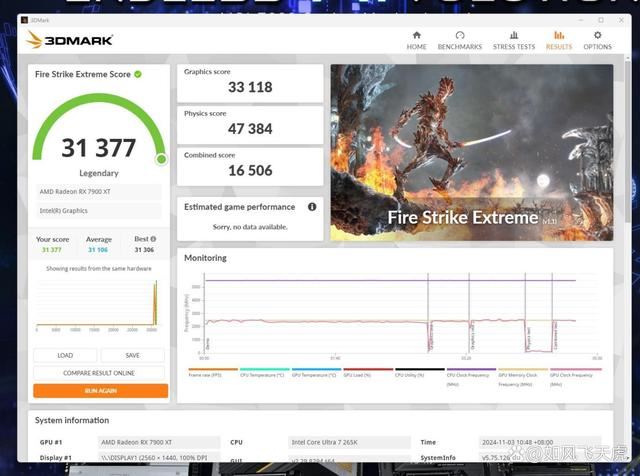
Task: Go to STRESS TESTS tab label
Action: pos(514,47)
